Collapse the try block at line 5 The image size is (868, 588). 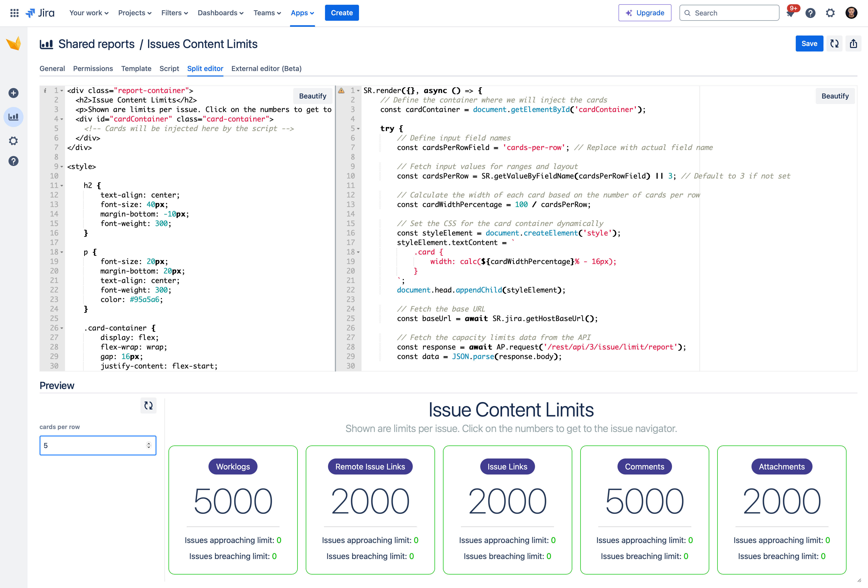click(x=358, y=128)
